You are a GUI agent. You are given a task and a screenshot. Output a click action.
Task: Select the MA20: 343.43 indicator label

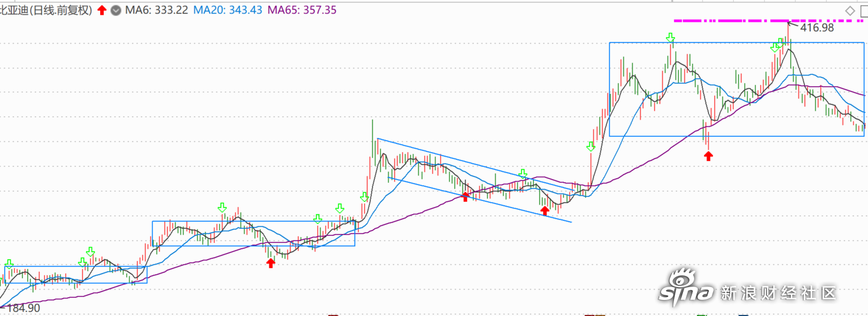228,10
